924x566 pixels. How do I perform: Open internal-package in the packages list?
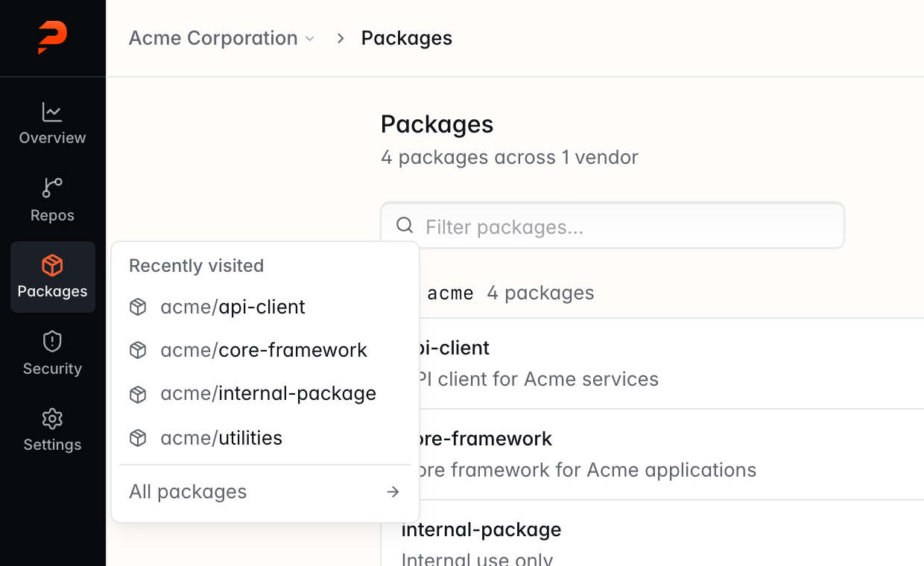click(x=481, y=530)
